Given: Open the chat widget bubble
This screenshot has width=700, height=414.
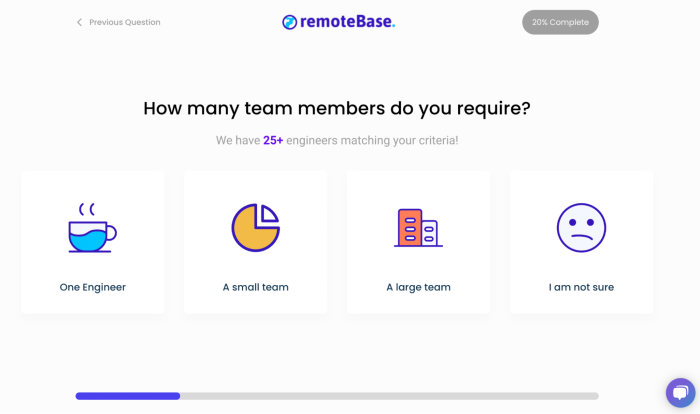Looking at the screenshot, I should tap(680, 392).
